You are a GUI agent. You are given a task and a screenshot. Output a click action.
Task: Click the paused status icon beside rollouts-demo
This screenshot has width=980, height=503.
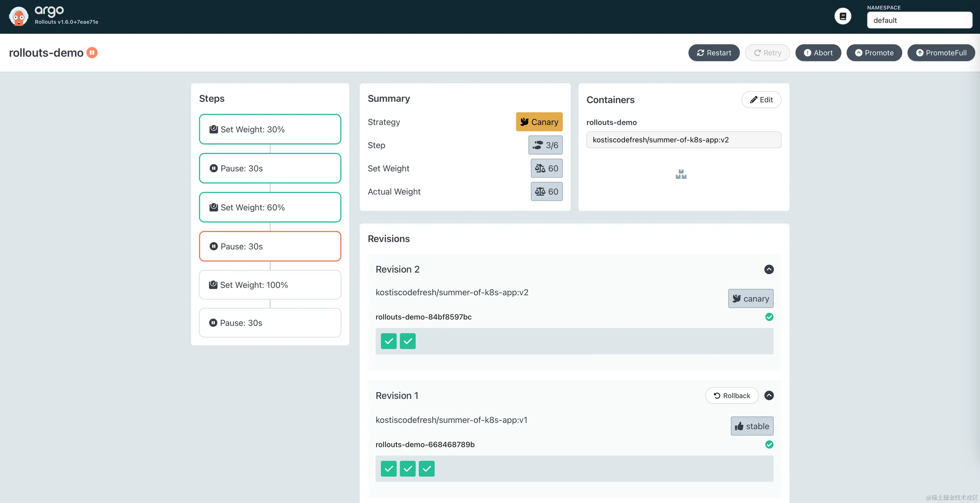click(92, 53)
